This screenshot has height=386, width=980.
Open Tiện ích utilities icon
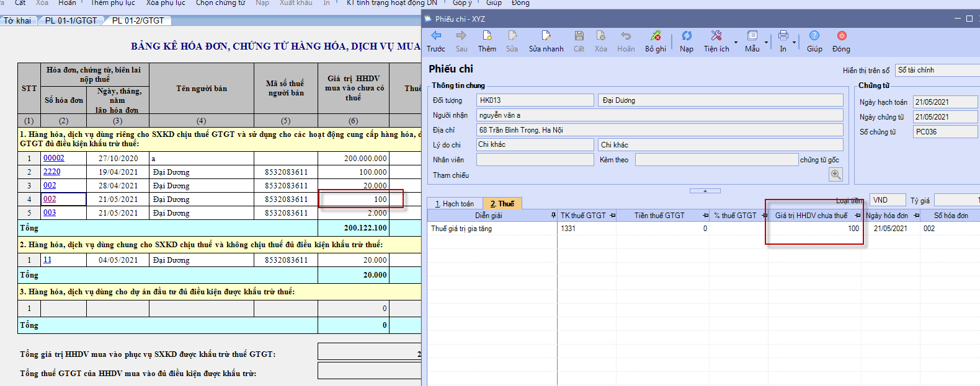(x=716, y=36)
